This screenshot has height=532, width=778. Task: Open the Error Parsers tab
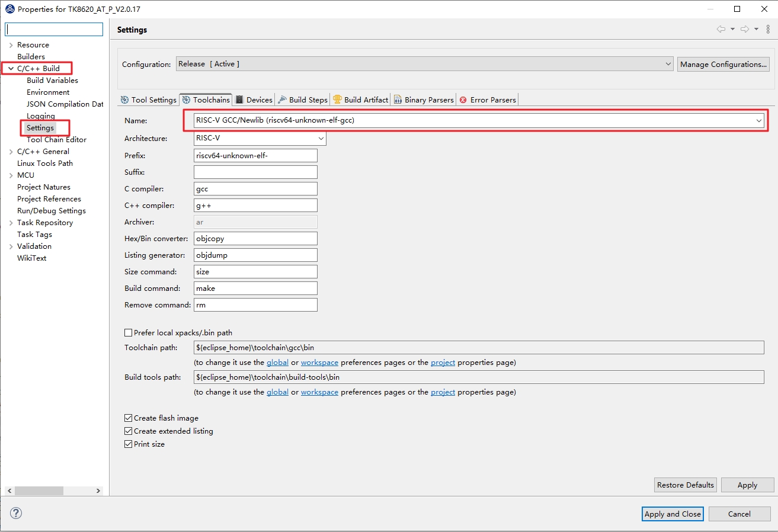click(488, 100)
